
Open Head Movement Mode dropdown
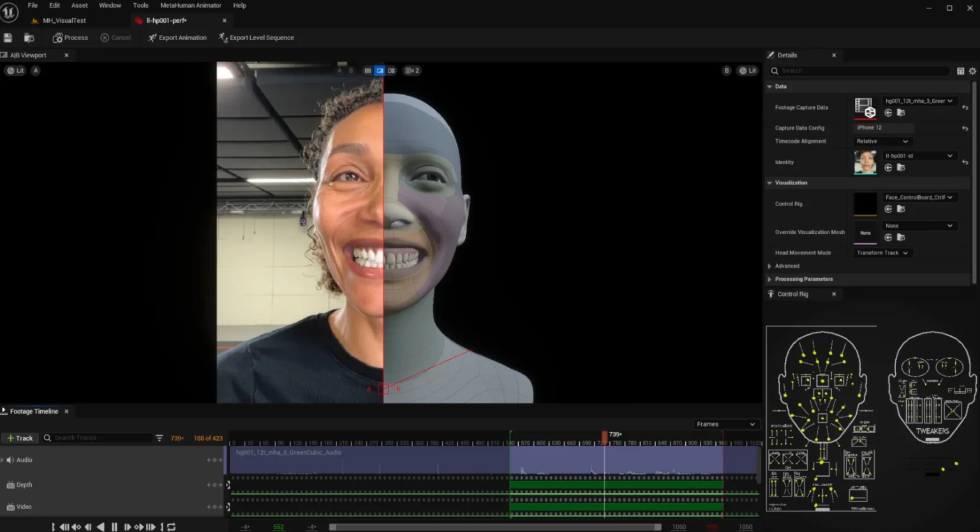tap(882, 253)
